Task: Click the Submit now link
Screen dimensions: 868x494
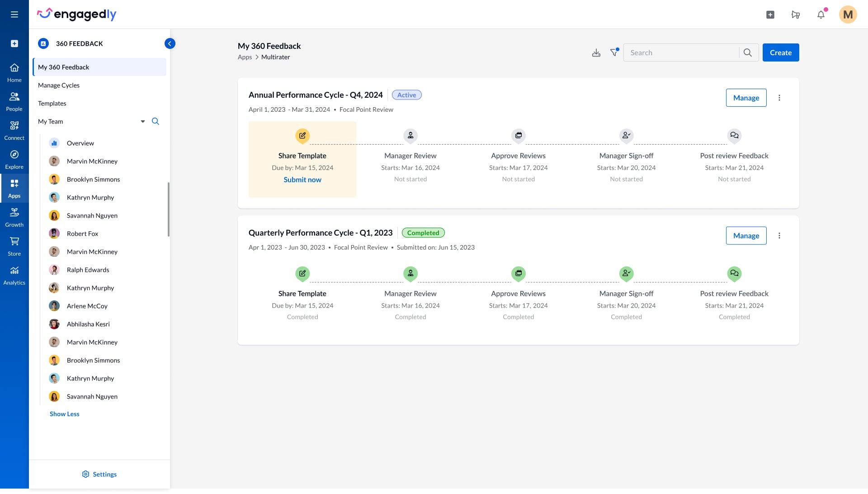Action: (302, 180)
